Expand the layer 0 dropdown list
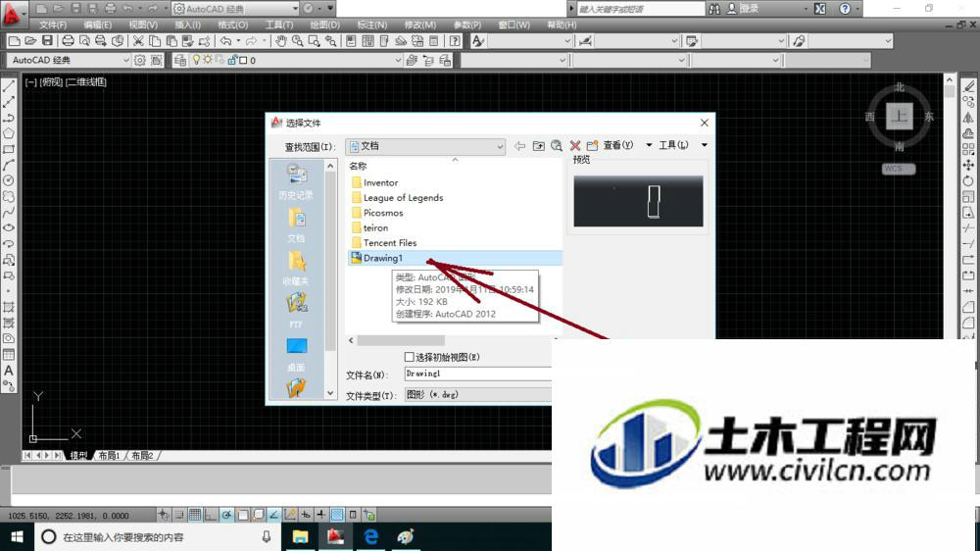This screenshot has width=980, height=551. (x=398, y=60)
